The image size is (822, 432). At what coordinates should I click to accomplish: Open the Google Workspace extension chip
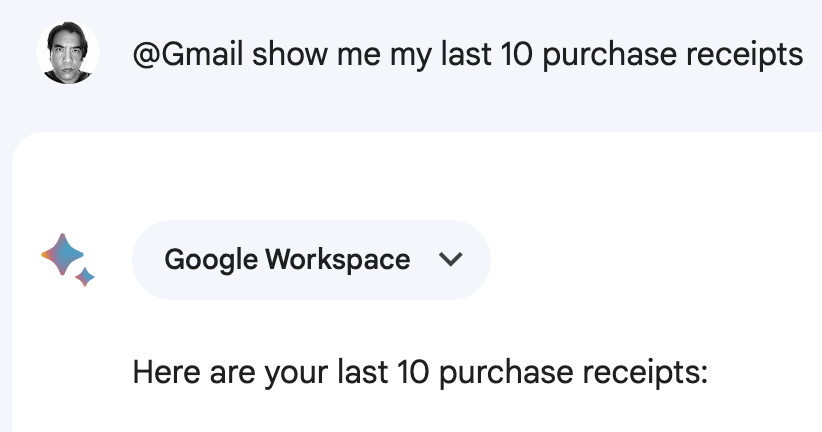310,260
